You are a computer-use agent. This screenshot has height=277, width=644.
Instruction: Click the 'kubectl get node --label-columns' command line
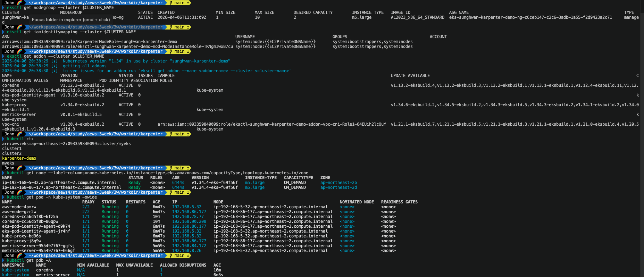158,173
